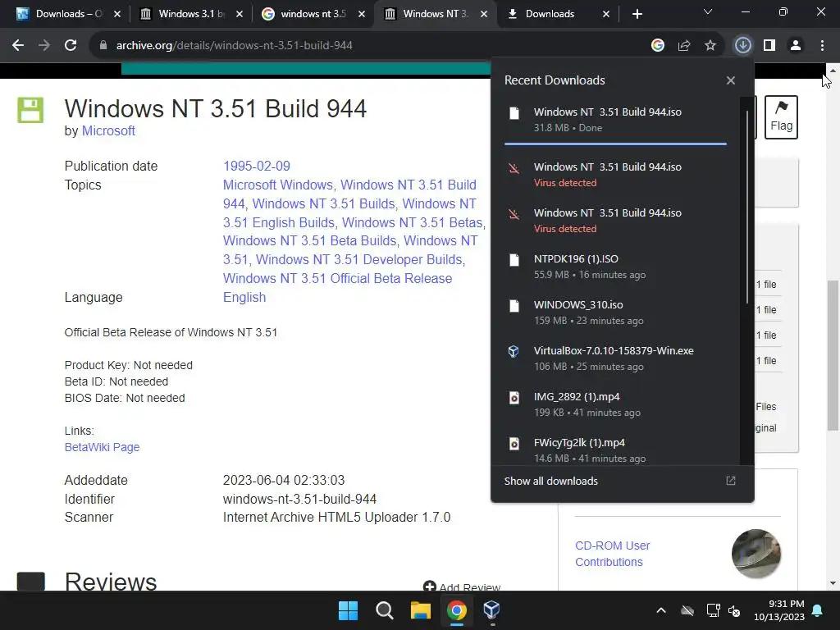Click VirtualBox installer cube icon

514,351
